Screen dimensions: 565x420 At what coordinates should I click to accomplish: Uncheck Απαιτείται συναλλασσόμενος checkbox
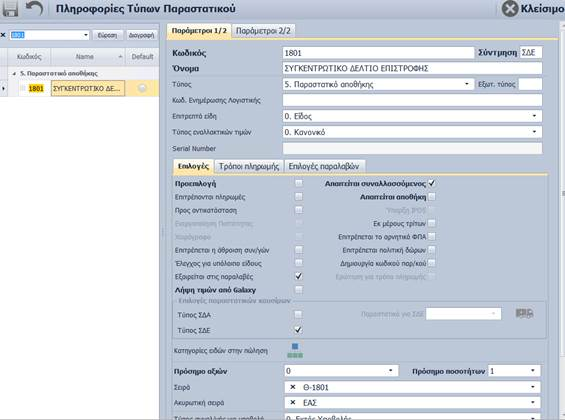pyautogui.click(x=432, y=183)
